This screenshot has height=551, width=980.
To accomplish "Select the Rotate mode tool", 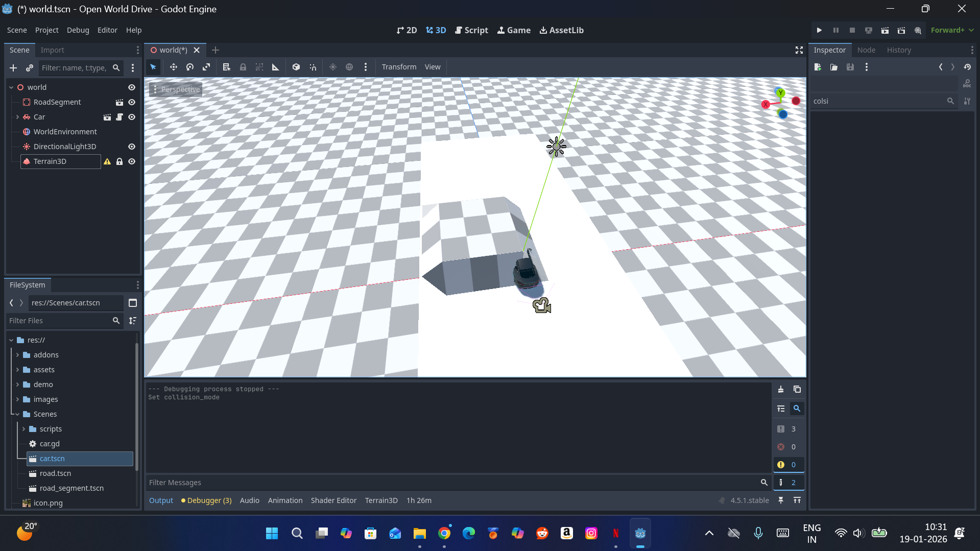I will tap(190, 67).
